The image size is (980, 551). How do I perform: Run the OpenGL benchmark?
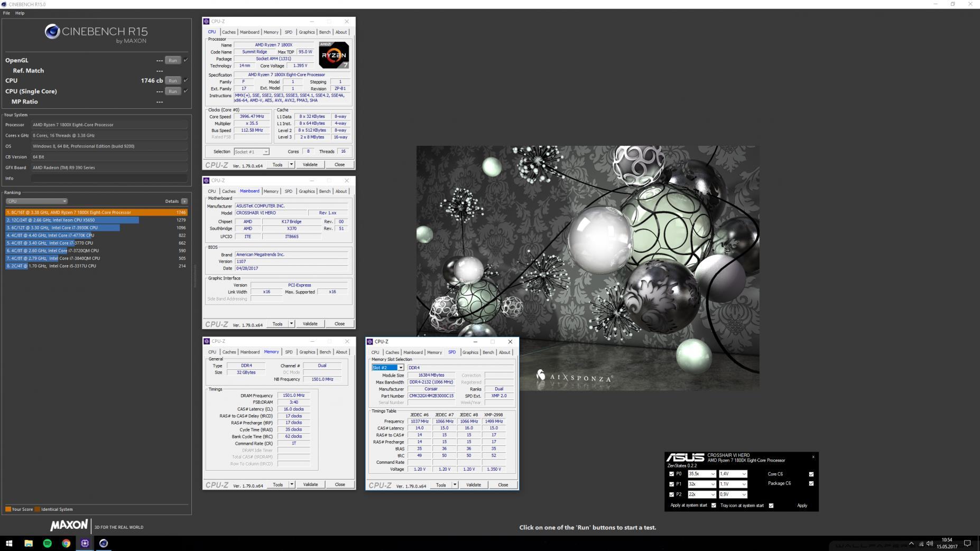(x=173, y=60)
